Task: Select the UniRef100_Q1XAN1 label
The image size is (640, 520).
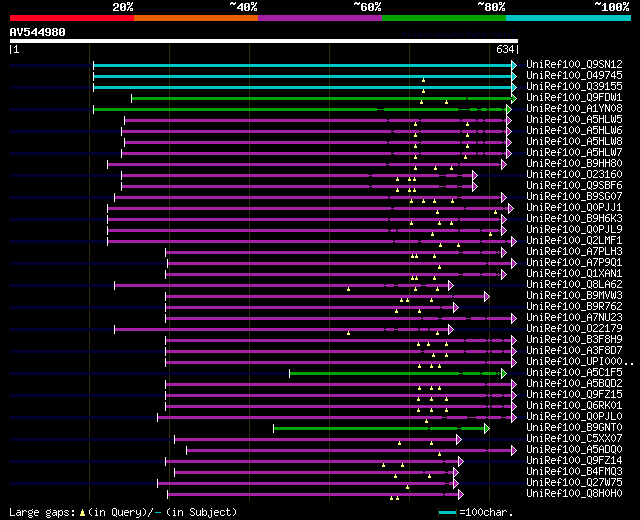Action: click(x=574, y=273)
